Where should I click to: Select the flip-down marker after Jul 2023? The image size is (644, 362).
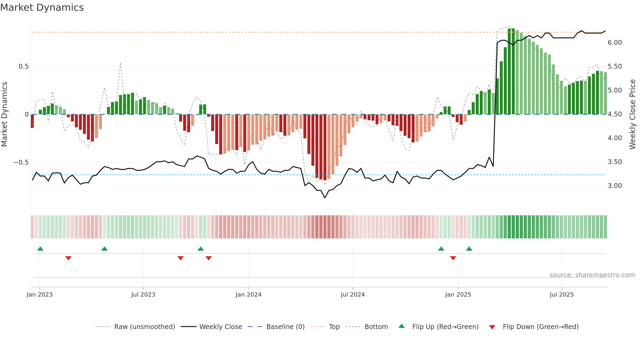[x=181, y=258]
